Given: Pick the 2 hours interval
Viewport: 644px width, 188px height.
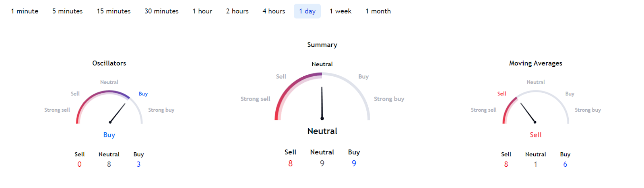Looking at the screenshot, I should (x=237, y=11).
